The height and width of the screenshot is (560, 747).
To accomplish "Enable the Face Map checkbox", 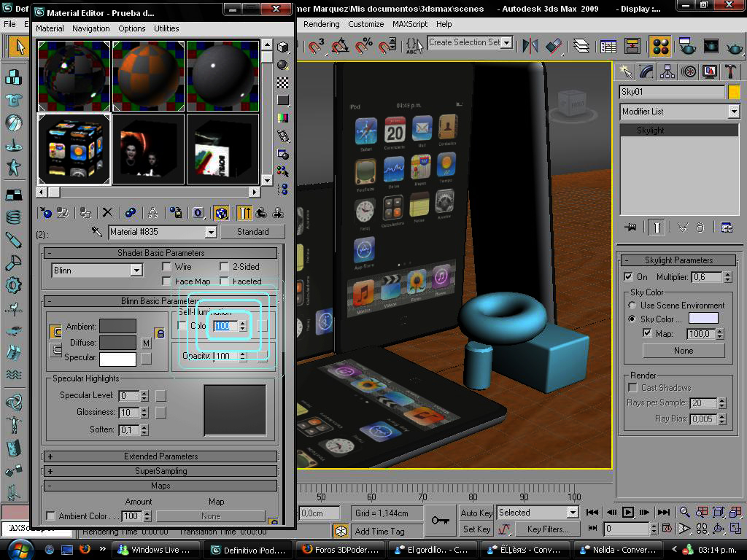I will coord(167,281).
